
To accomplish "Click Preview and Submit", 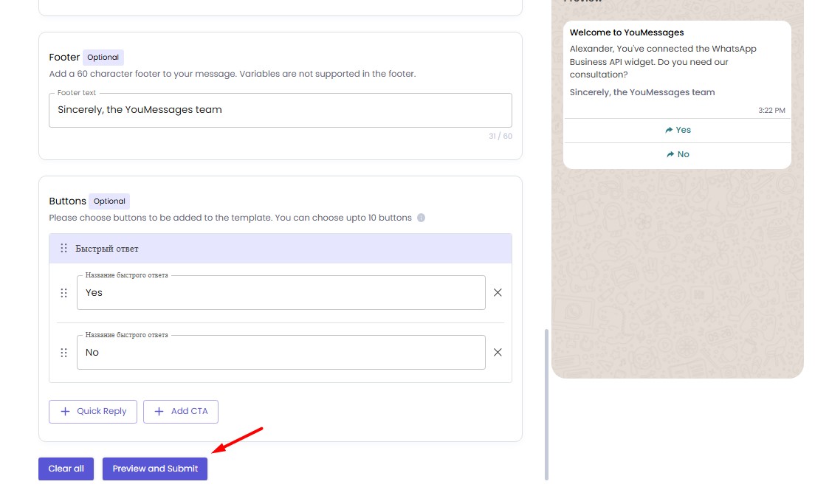I will (x=155, y=469).
